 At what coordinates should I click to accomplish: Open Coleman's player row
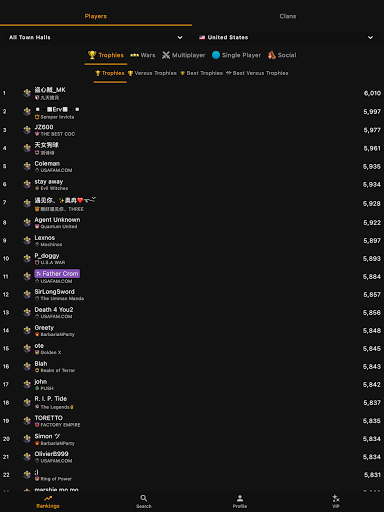click(192, 166)
